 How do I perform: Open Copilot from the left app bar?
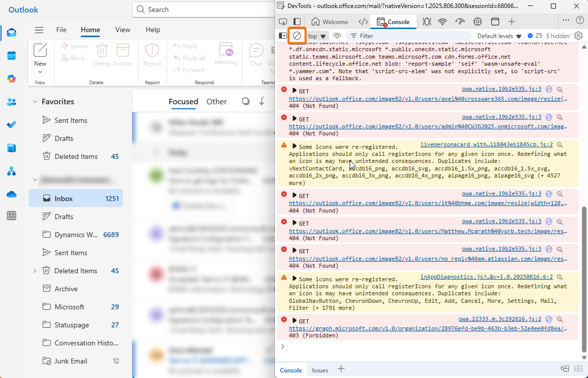pyautogui.click(x=12, y=79)
